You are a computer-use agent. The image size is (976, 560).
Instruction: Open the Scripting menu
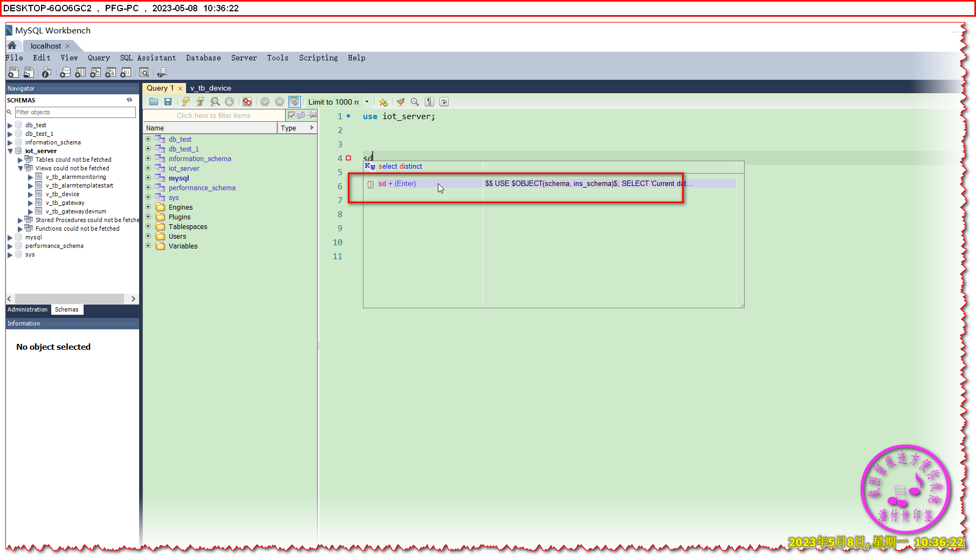[x=319, y=58]
